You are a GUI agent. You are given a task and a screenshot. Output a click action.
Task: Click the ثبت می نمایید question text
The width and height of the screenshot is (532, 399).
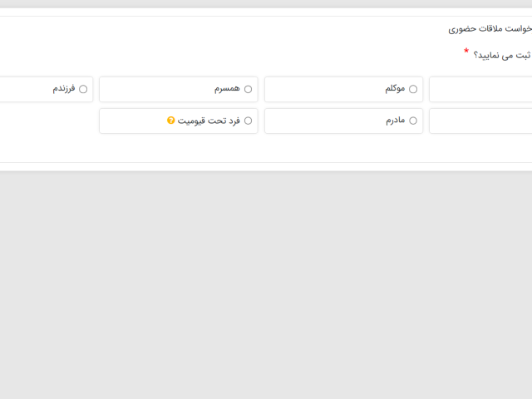coord(502,56)
